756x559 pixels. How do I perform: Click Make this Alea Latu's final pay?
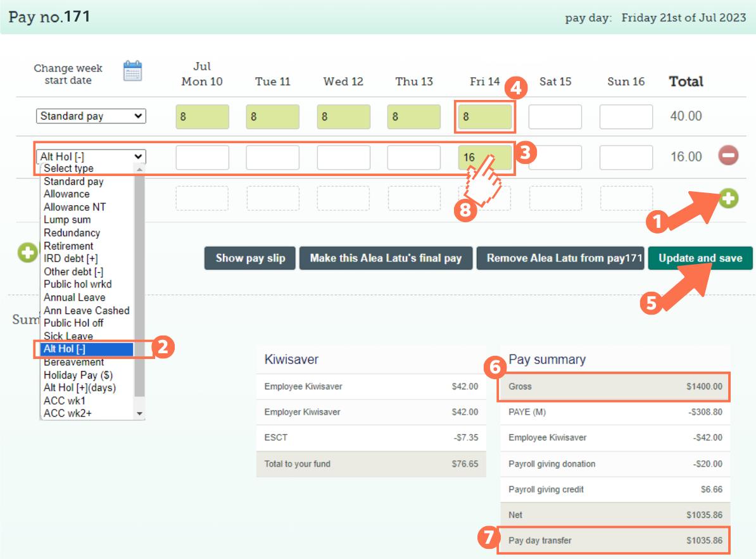386,258
